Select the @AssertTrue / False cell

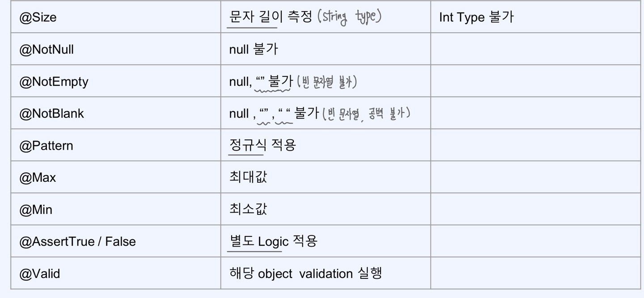point(116,241)
